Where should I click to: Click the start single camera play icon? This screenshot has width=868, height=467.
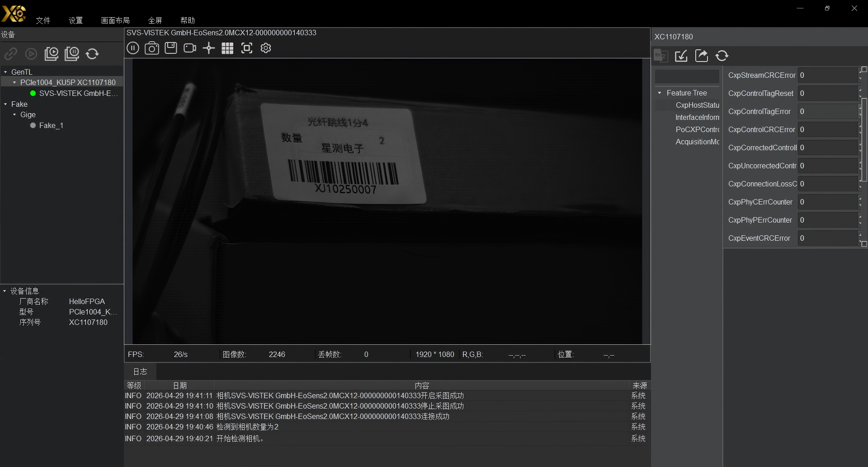tap(31, 54)
